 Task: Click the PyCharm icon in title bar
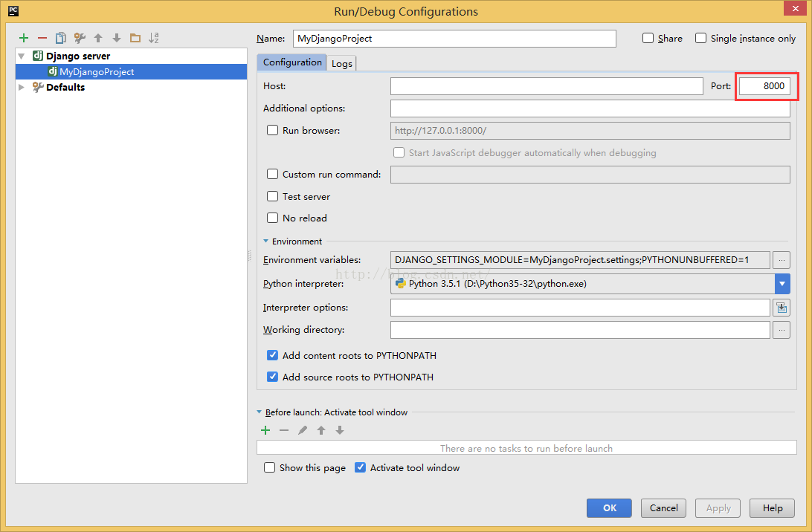pos(13,11)
